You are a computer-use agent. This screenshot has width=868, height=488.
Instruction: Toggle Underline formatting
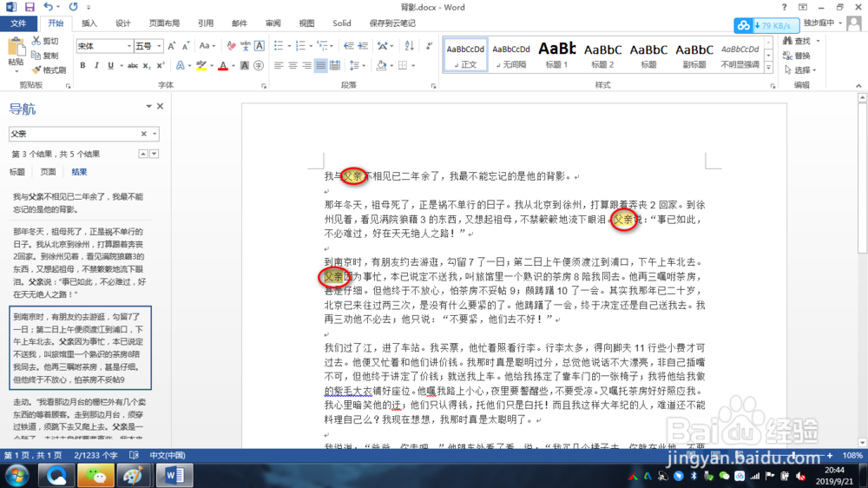(110, 65)
